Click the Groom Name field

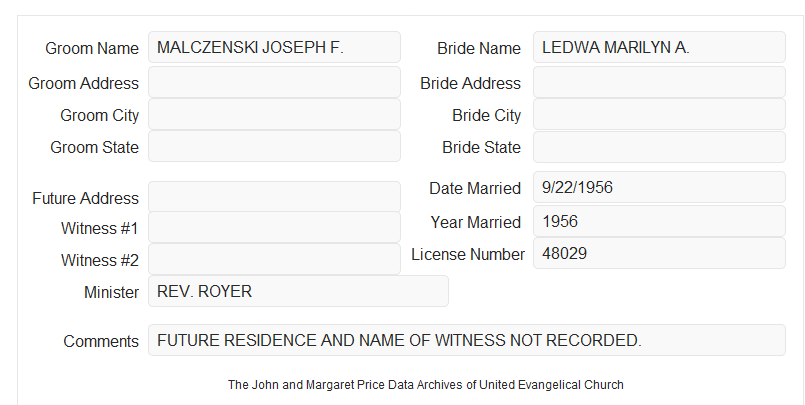[x=274, y=47]
